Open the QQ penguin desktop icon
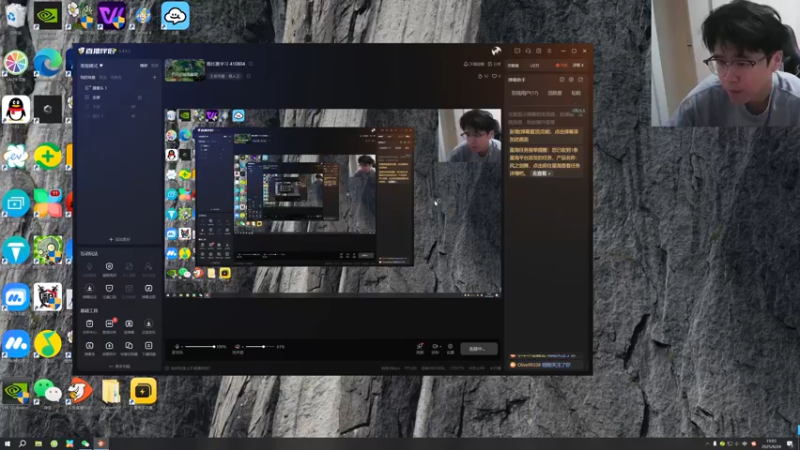Screen dimensions: 800x450 [16, 109]
